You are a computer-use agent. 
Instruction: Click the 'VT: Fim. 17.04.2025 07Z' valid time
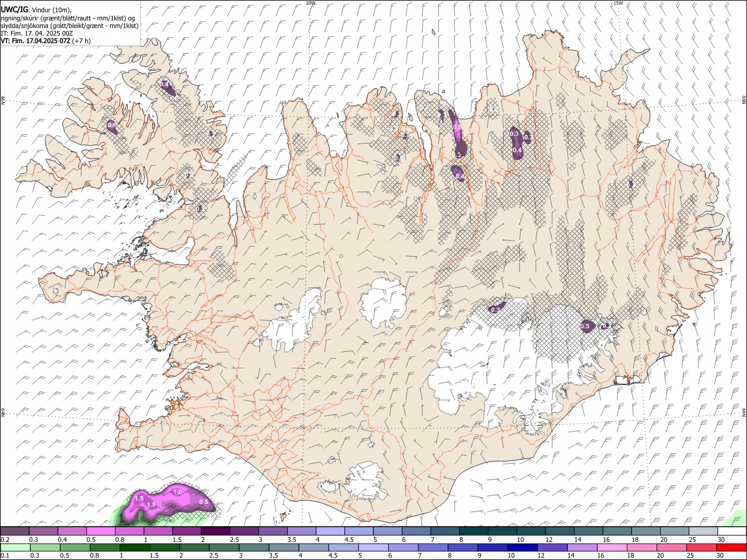point(36,41)
